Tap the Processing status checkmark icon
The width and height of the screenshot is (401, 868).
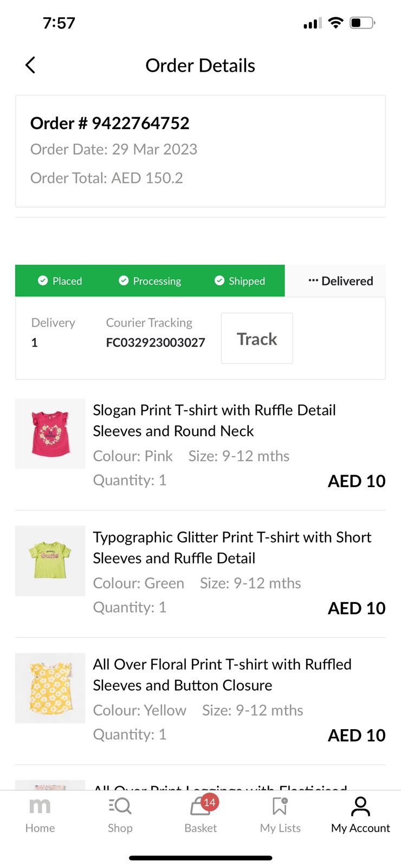pyautogui.click(x=124, y=280)
